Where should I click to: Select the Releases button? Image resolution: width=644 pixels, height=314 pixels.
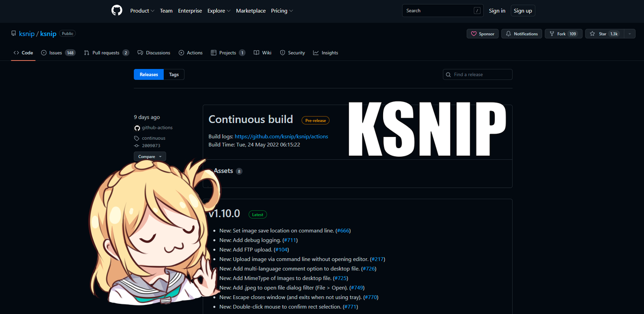coord(149,75)
